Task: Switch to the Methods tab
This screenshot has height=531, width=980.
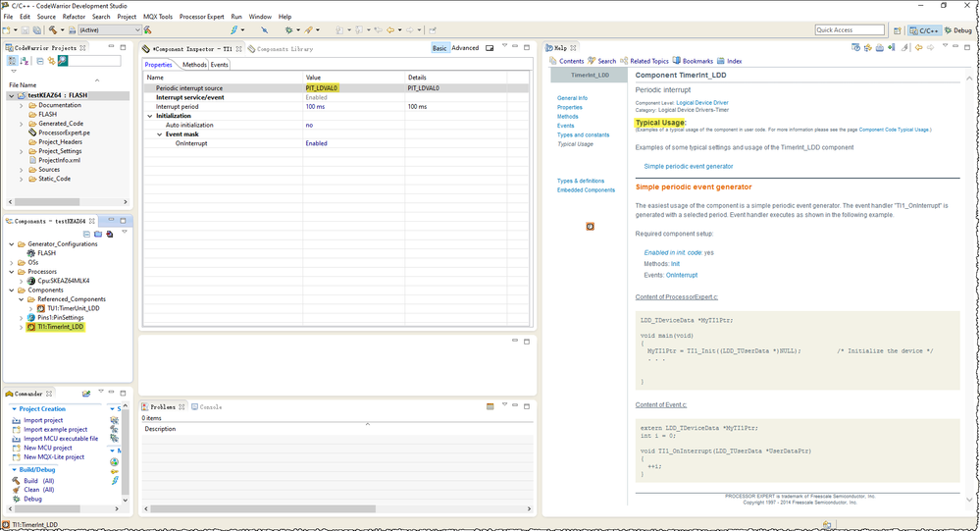Action: pyautogui.click(x=194, y=65)
